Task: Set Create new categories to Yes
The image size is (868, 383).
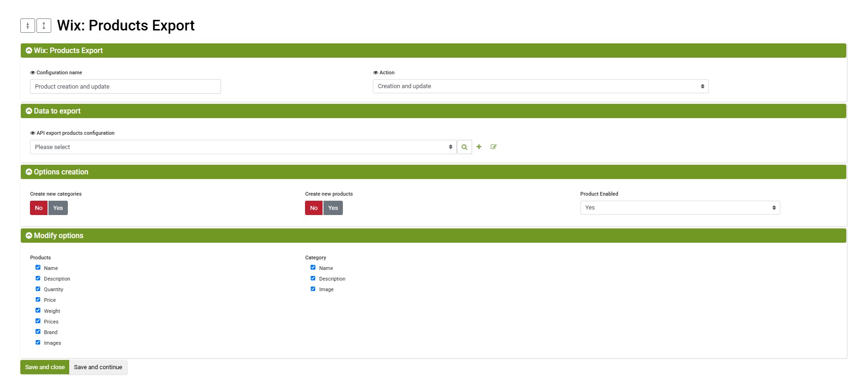Action: 58,208
